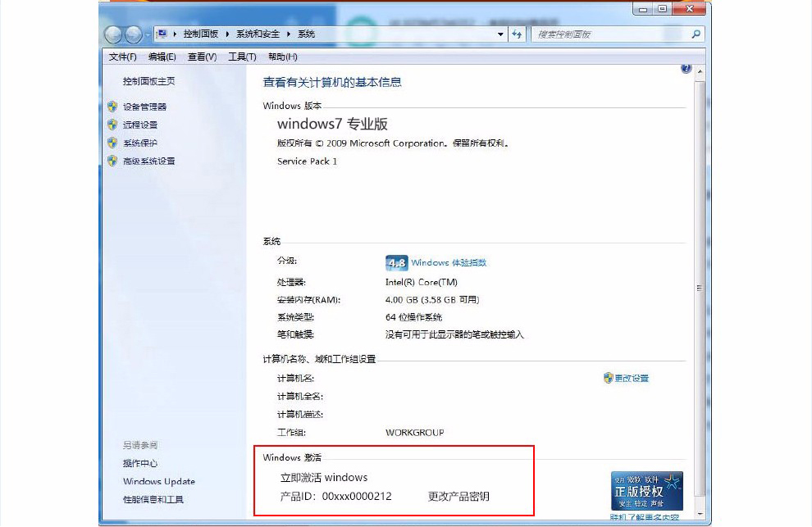The width and height of the screenshot is (812, 527).
Task: Click the computer icon in the address bar
Action: [162, 34]
